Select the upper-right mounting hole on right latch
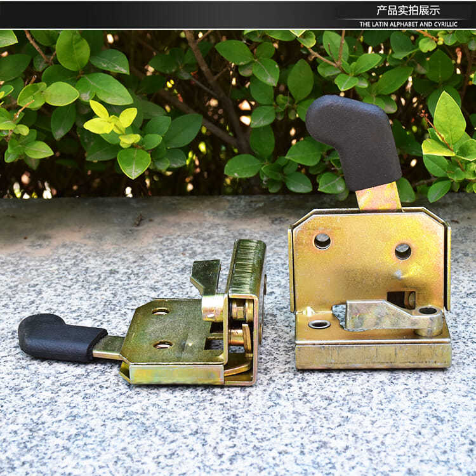Screen dimensions: 476x476 (403, 251)
